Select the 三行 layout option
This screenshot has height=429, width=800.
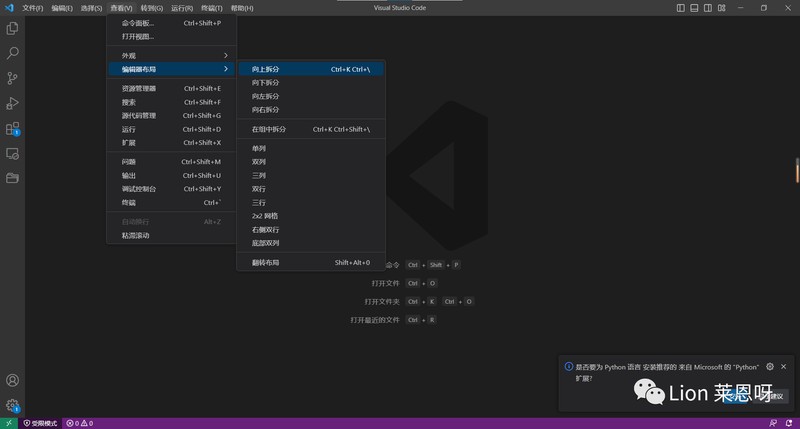click(x=311, y=203)
